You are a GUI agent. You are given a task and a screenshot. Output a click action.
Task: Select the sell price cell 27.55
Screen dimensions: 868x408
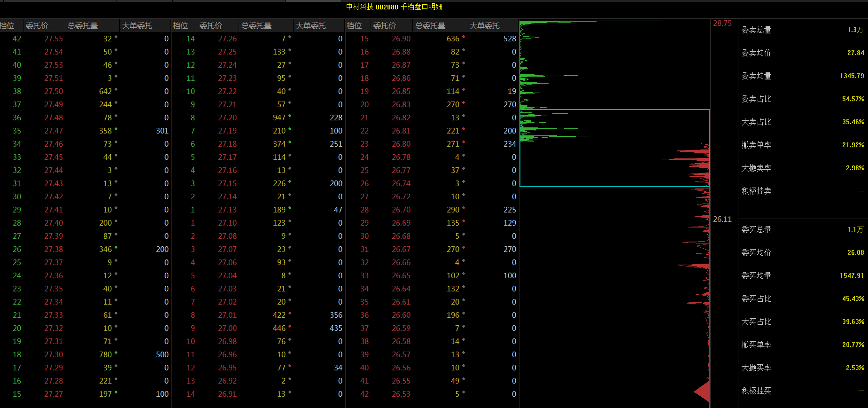54,39
